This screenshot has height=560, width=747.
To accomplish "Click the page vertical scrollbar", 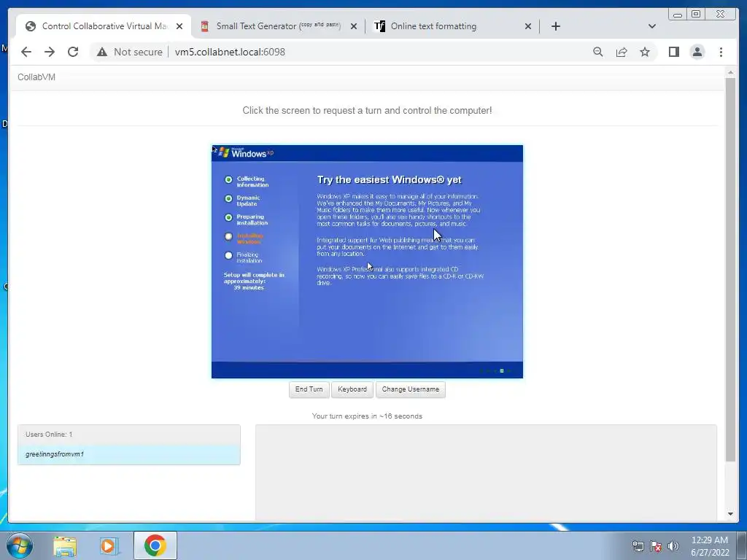I will tap(730, 269).
